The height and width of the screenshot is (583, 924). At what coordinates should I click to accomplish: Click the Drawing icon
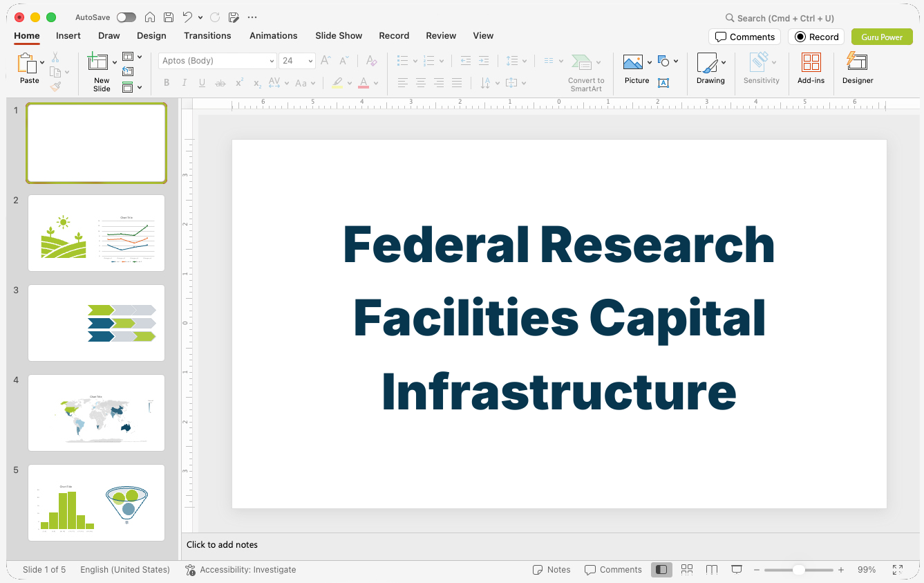tap(707, 63)
